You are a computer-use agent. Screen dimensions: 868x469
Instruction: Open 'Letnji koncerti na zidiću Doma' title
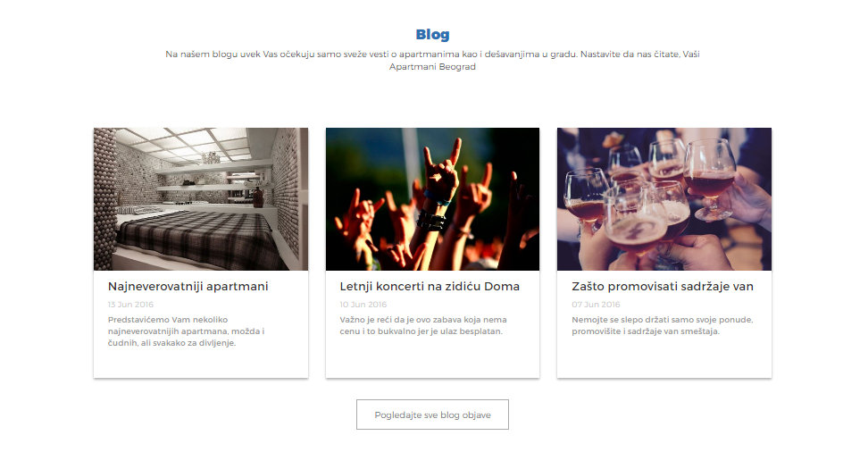[430, 286]
